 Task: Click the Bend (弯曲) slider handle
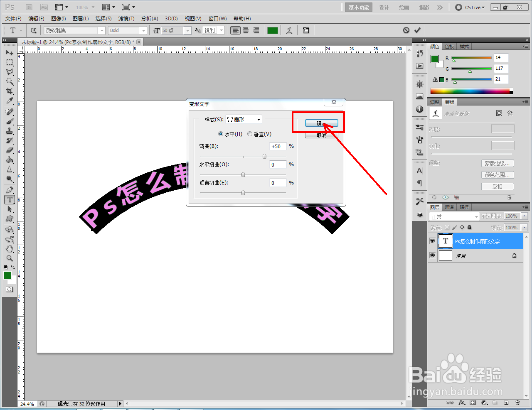pyautogui.click(x=264, y=156)
